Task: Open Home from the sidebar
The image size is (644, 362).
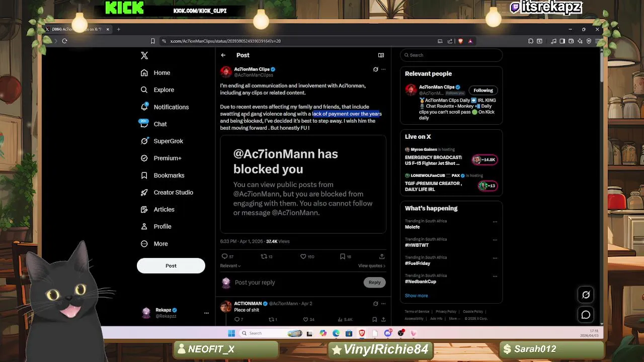Action: (155, 73)
